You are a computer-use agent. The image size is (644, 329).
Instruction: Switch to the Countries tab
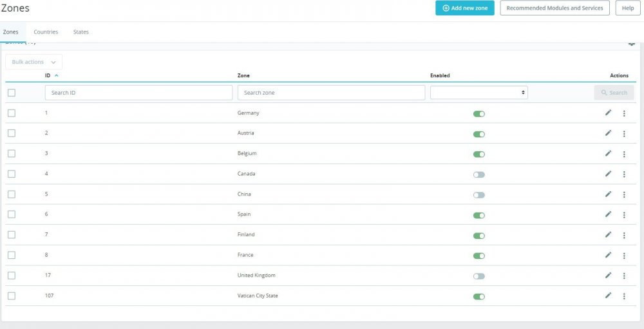46,32
